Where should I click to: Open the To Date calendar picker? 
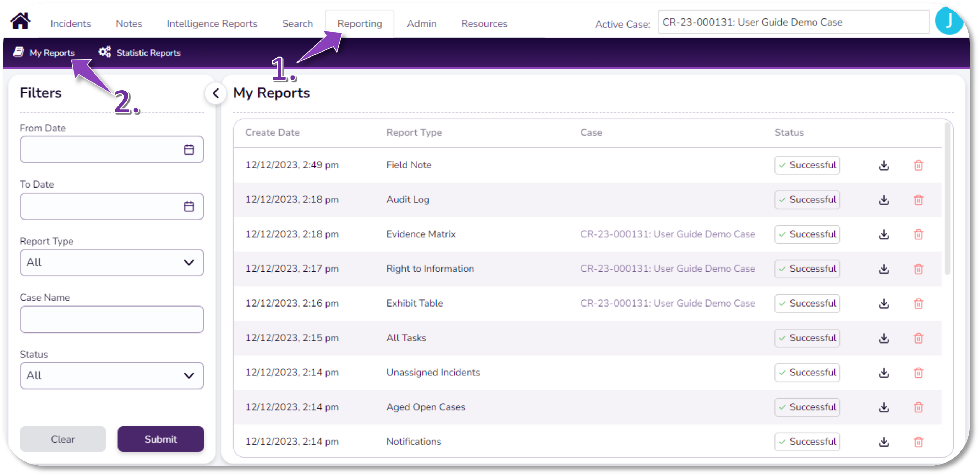[x=189, y=206]
